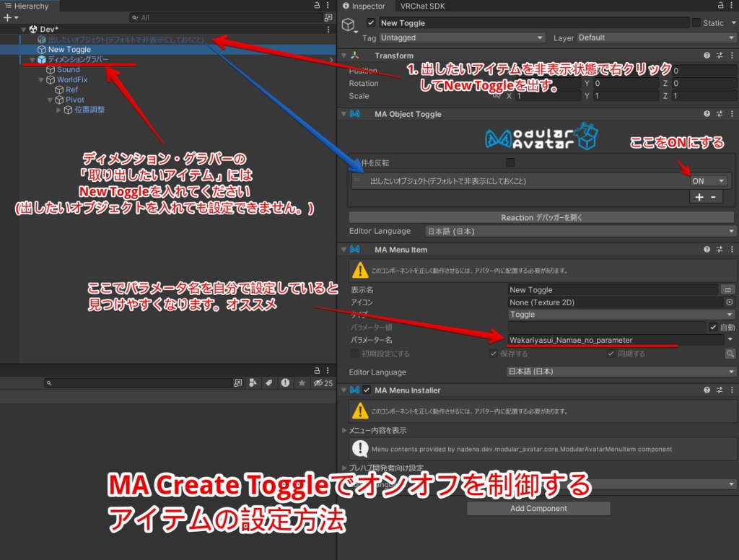Toggle hidden packages count icon 25
739x560 pixels.
pyautogui.click(x=323, y=383)
